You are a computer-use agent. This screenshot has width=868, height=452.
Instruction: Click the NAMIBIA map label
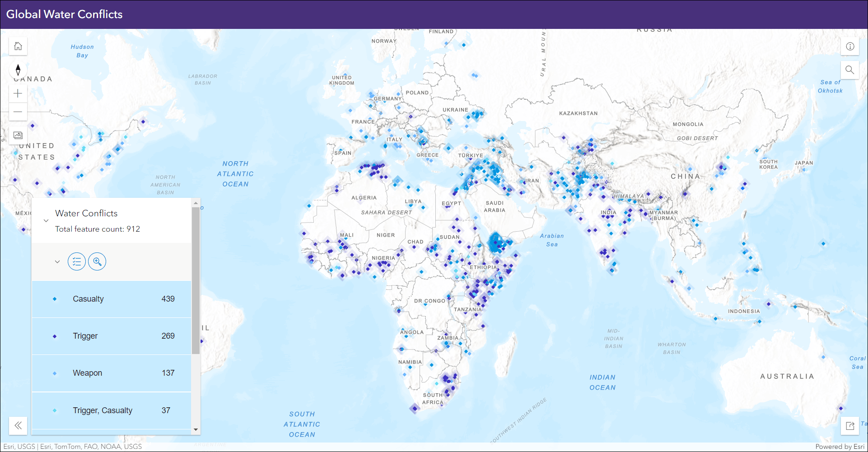(x=410, y=362)
